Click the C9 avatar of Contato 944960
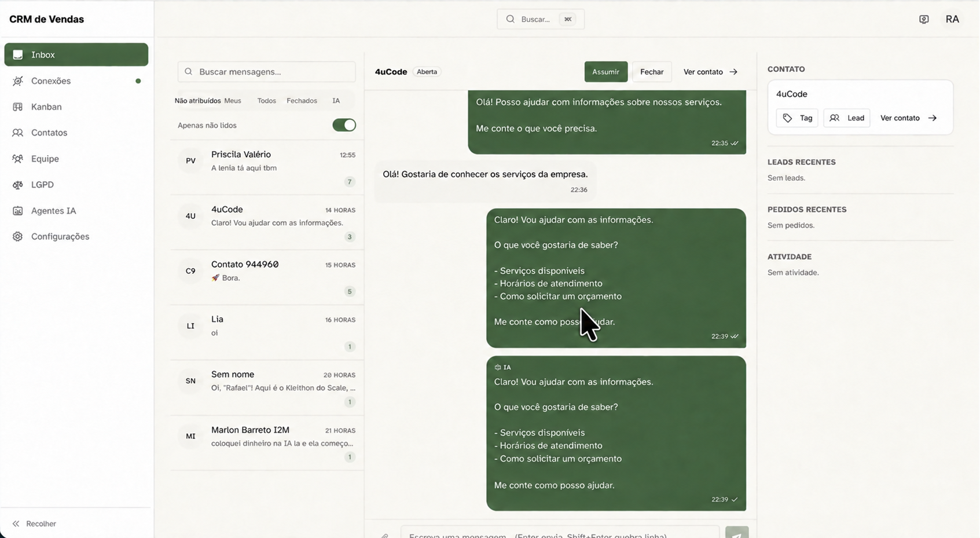 click(x=190, y=271)
